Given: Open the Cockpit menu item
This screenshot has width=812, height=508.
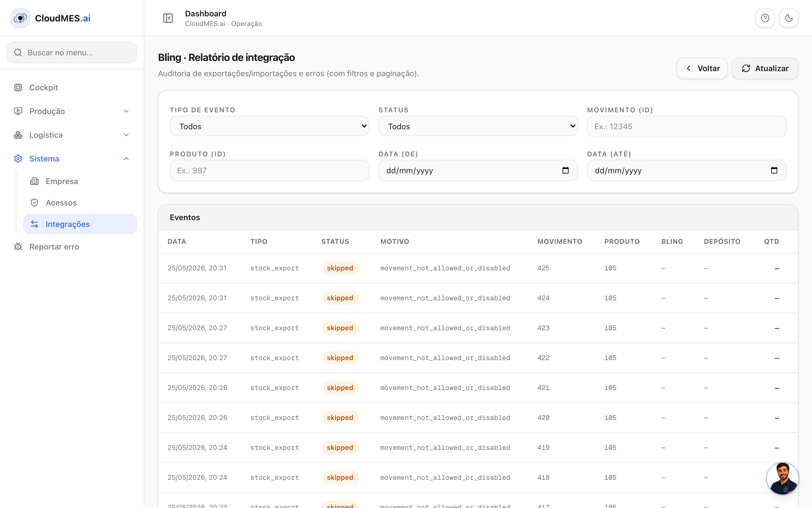Looking at the screenshot, I should click(x=72, y=87).
